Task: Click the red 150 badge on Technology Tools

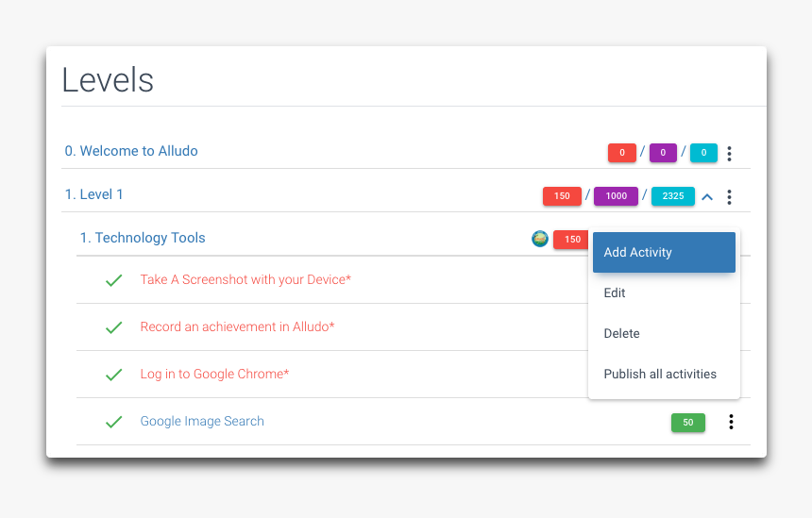Action: click(x=570, y=240)
